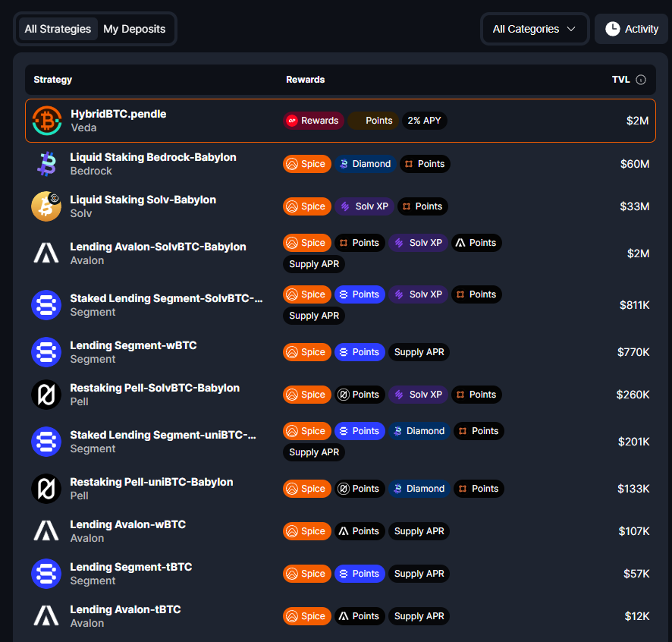Click Diamond badge on Staked Lending Segment-uniBTC
672x642 pixels.
[419, 431]
